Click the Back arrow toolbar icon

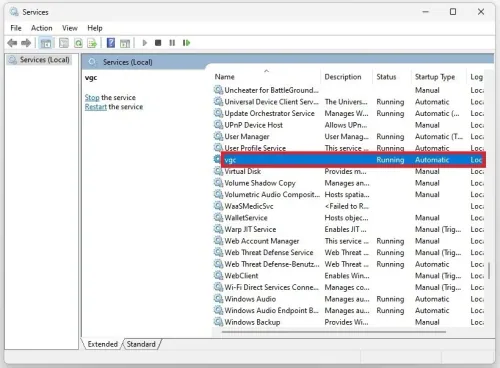12,43
